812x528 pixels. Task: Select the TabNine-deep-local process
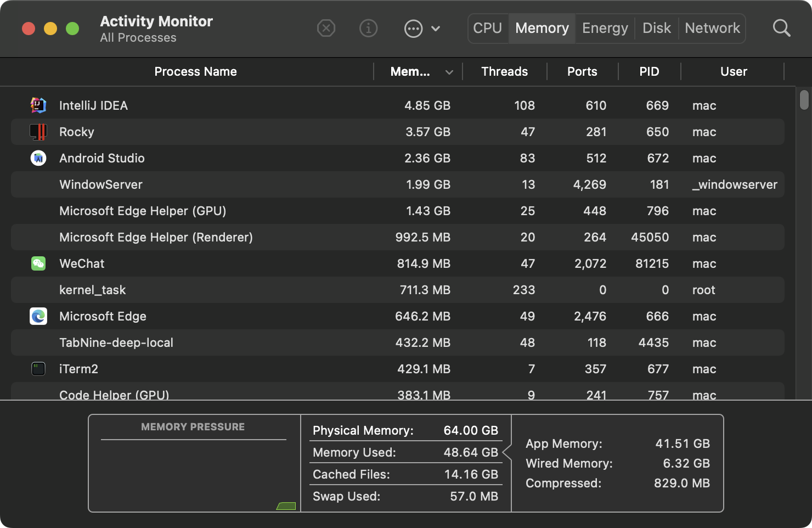point(116,342)
